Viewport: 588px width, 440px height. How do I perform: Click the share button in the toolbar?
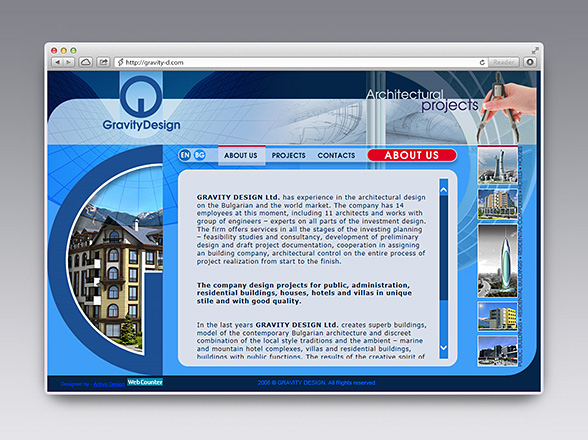pyautogui.click(x=103, y=62)
